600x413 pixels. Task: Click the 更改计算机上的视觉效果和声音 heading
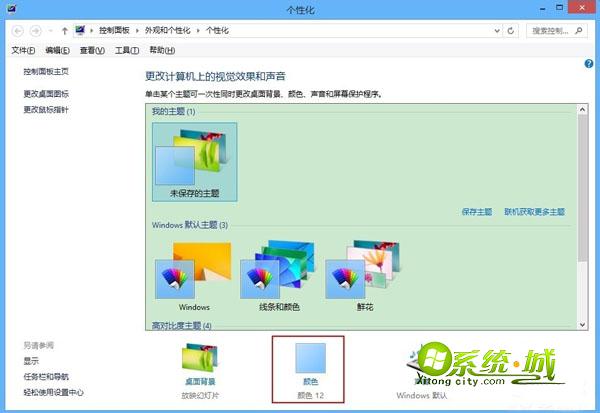pos(215,76)
